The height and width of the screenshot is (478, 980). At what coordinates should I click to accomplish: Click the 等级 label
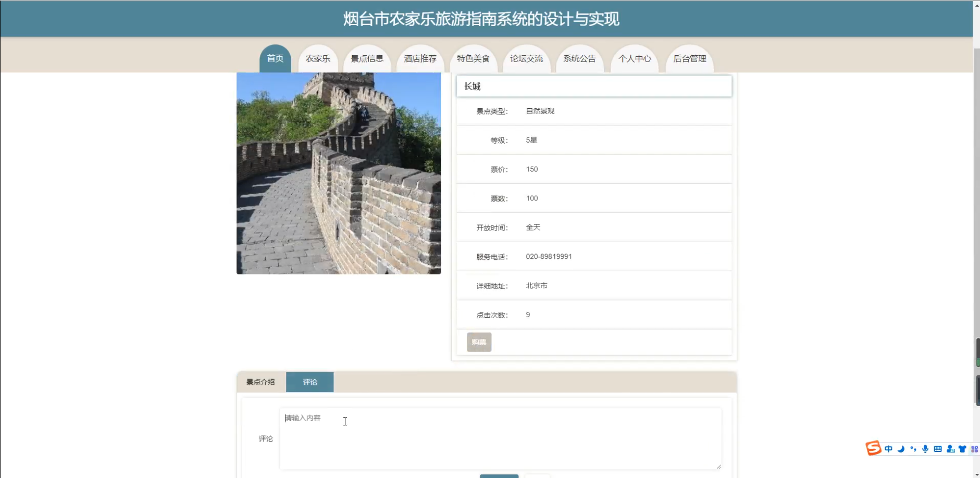499,140
